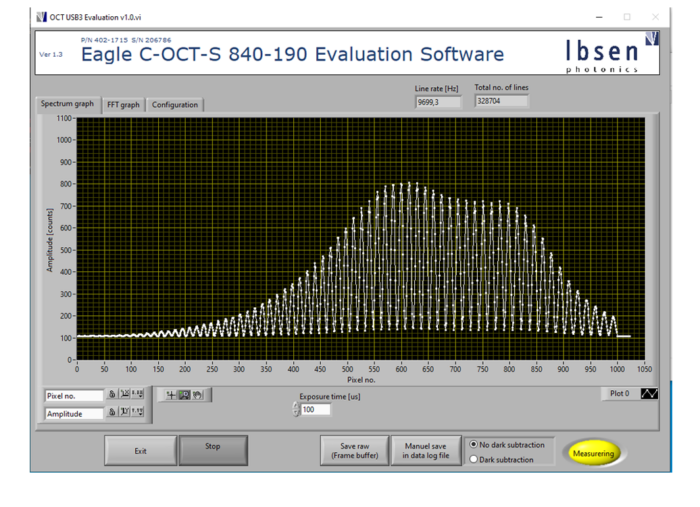700x507 pixels.
Task: Open Pixel no. axis formatting options
Action: (138, 394)
